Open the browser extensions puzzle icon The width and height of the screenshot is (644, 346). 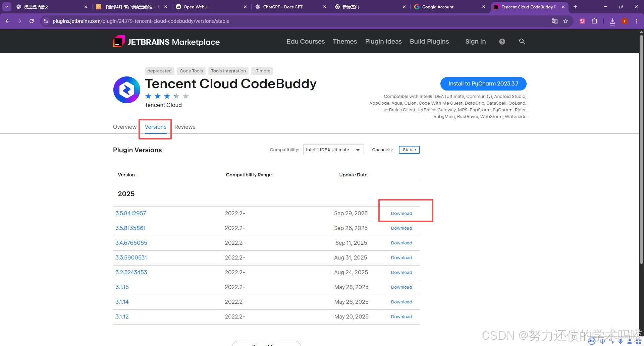tap(594, 21)
